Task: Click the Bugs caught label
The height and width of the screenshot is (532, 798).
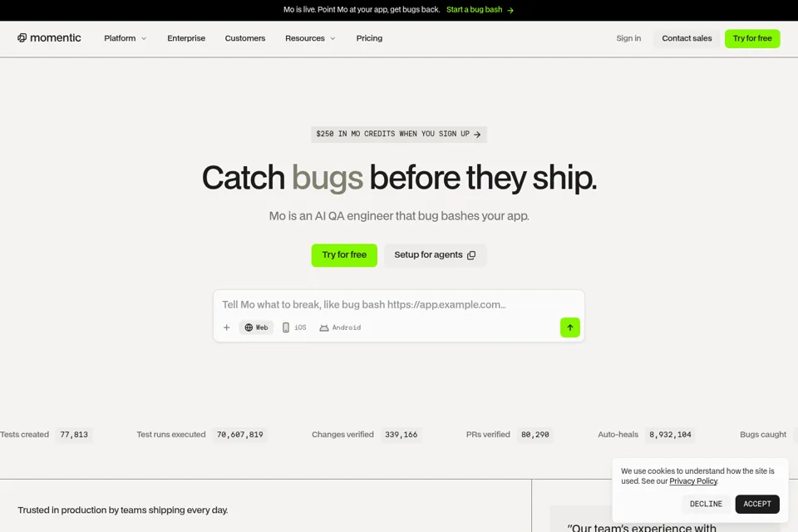Action: [x=763, y=435]
